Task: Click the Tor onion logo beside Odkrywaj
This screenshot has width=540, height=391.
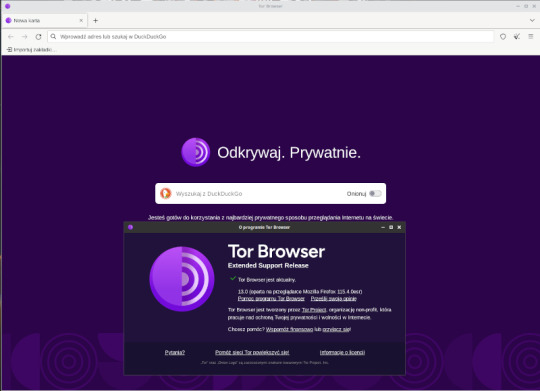Action: click(x=196, y=152)
